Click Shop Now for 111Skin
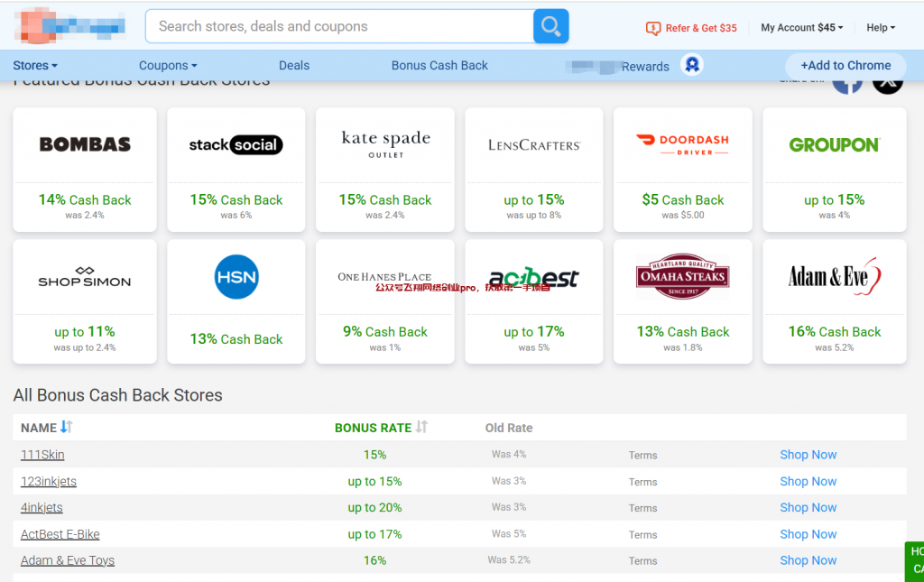 pyautogui.click(x=808, y=455)
